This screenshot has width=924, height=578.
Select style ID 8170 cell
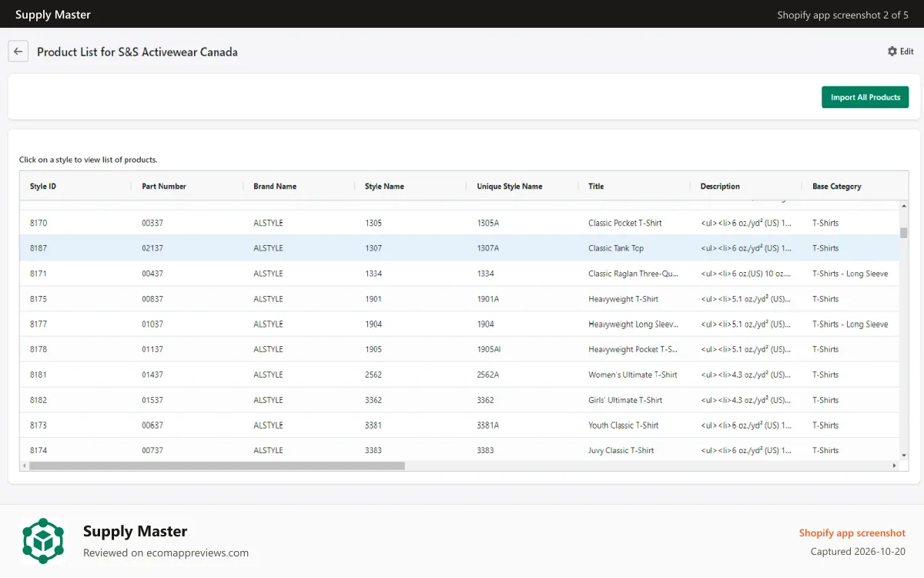point(38,223)
